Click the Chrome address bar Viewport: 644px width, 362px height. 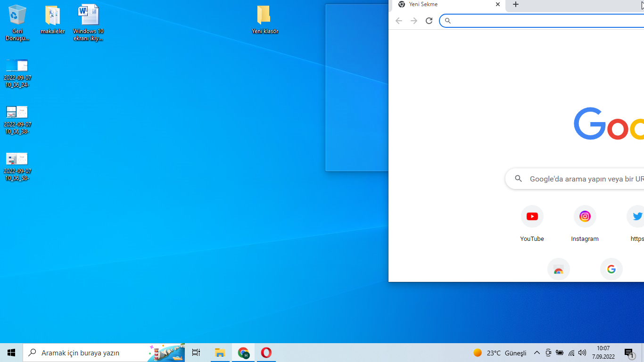[542, 21]
